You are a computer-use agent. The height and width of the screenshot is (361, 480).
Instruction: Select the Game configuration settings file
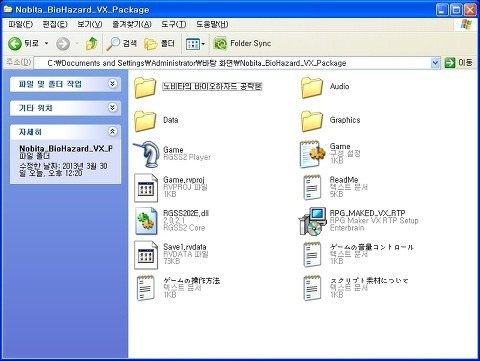(x=330, y=154)
